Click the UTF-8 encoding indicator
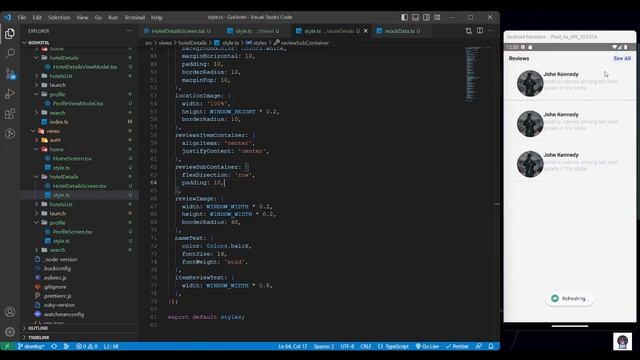This screenshot has height=360, width=640. (347, 346)
